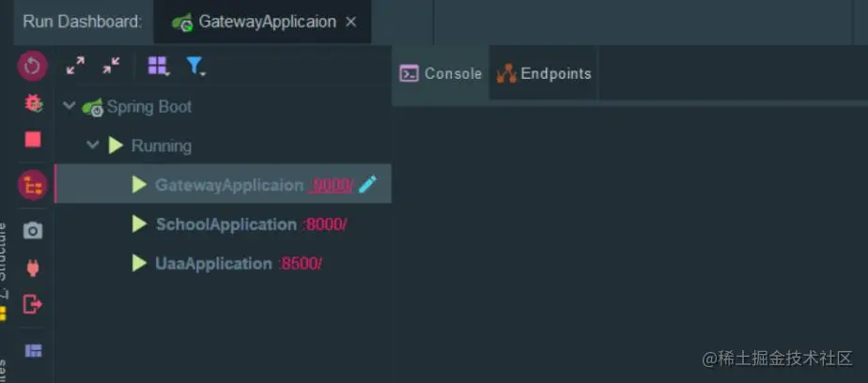Stop the application with the red square
This screenshot has width=868, height=383.
[x=33, y=140]
